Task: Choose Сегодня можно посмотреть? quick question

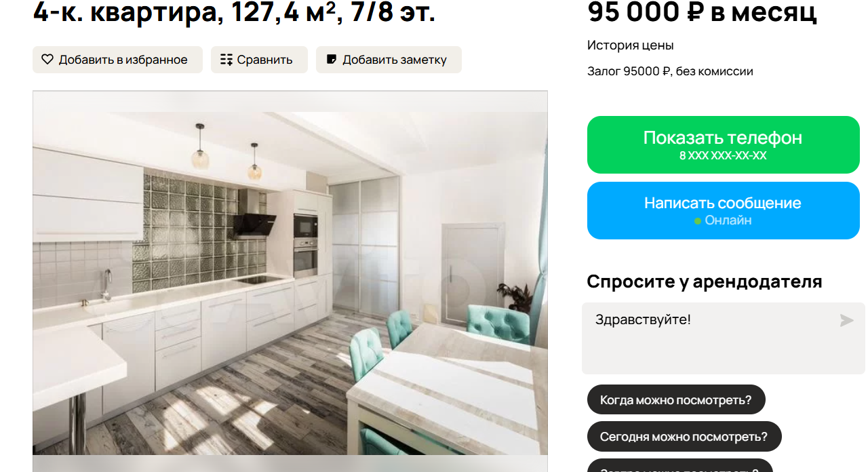Action: [x=684, y=436]
